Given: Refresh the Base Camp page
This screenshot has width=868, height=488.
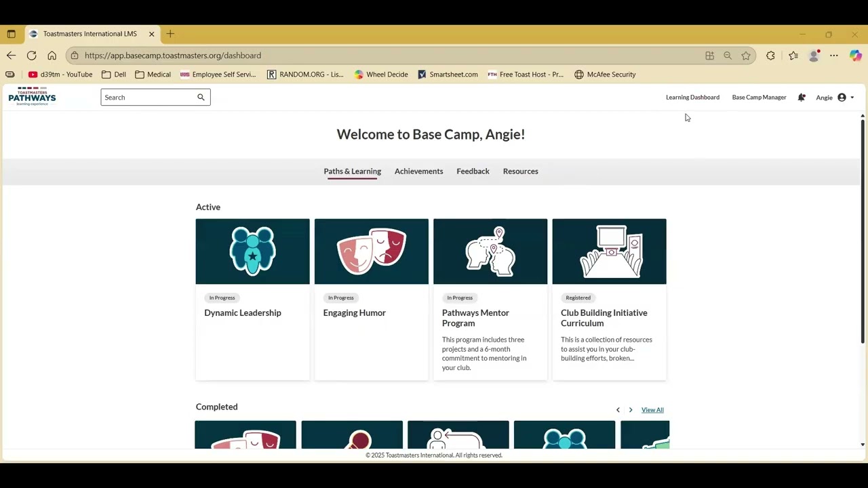Looking at the screenshot, I should click(x=31, y=56).
